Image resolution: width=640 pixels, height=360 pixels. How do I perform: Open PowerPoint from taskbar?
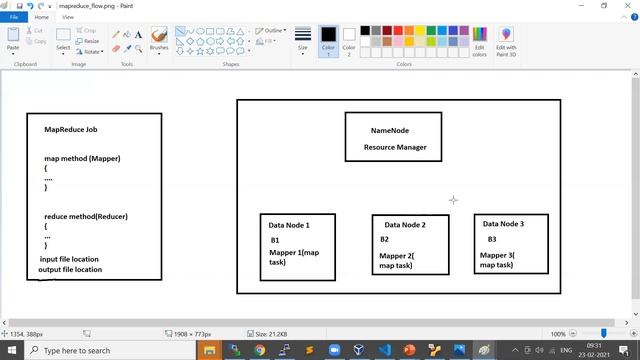pyautogui.click(x=409, y=350)
